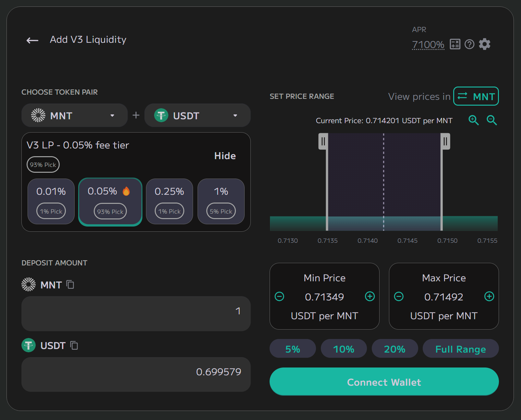Image resolution: width=521 pixels, height=420 pixels.
Task: Click the 0.7155 axis label
Action: pos(487,241)
